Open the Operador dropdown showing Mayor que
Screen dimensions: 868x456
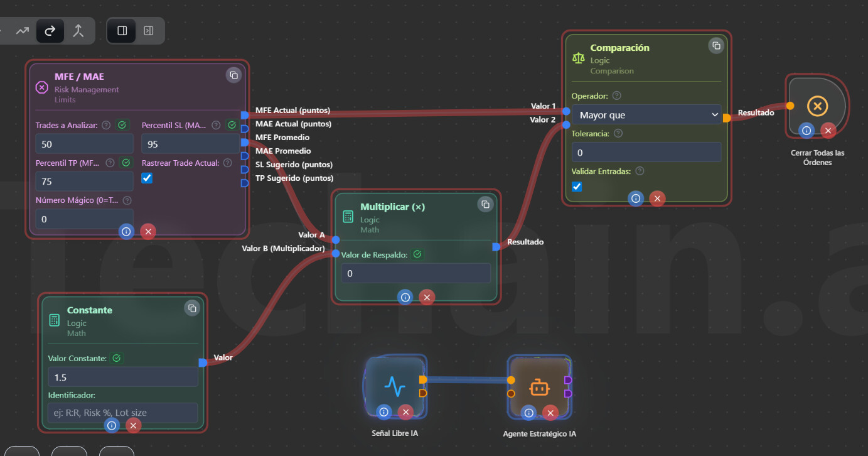pyautogui.click(x=646, y=115)
